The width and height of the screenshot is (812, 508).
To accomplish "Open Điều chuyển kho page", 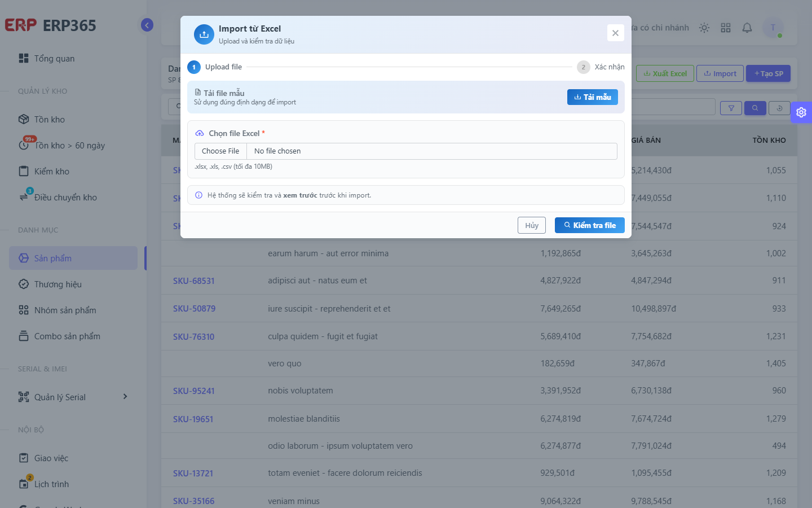I will click(x=73, y=198).
